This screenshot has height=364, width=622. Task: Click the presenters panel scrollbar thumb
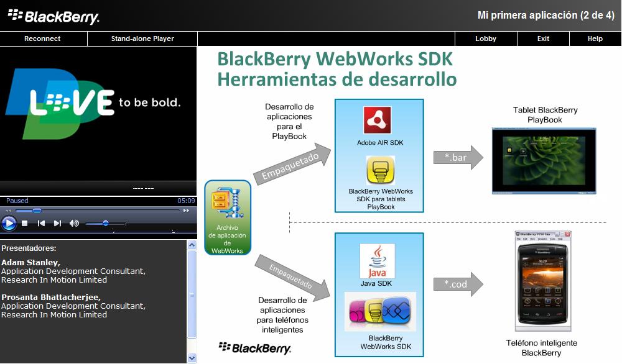(x=192, y=294)
